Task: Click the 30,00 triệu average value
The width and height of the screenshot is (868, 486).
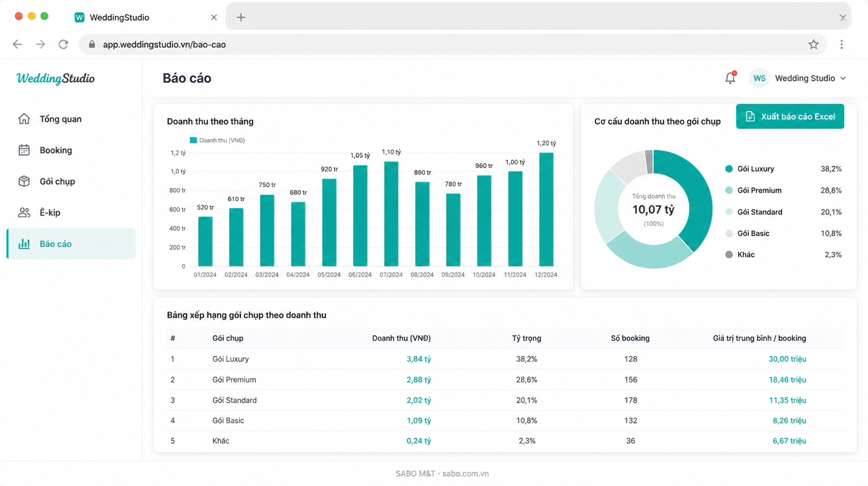Action: pos(787,359)
